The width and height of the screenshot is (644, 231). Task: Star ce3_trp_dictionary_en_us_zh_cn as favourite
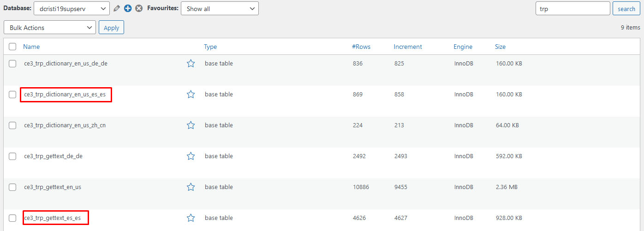191,125
